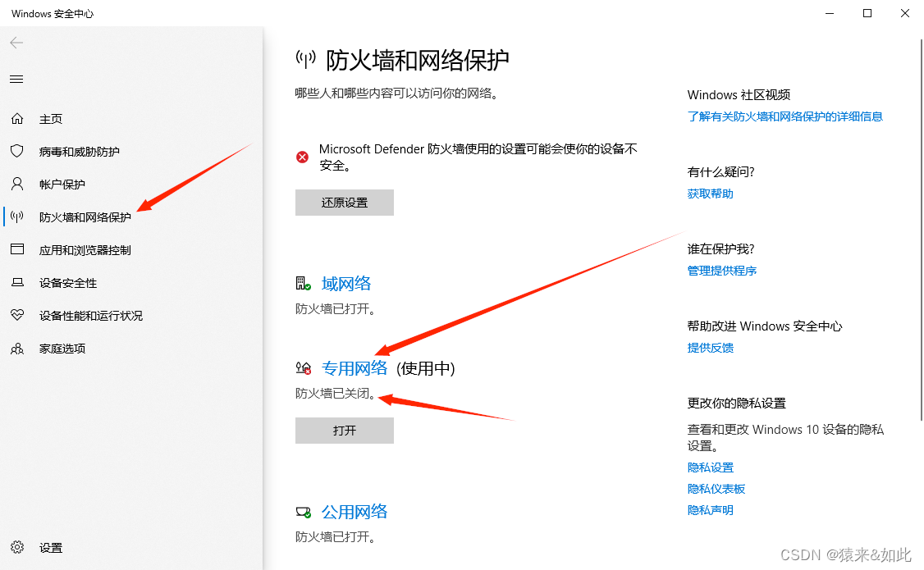Screen dimensions: 924x570
Task: Click the 防火墙和网络保护 page heading
Action: [417, 60]
